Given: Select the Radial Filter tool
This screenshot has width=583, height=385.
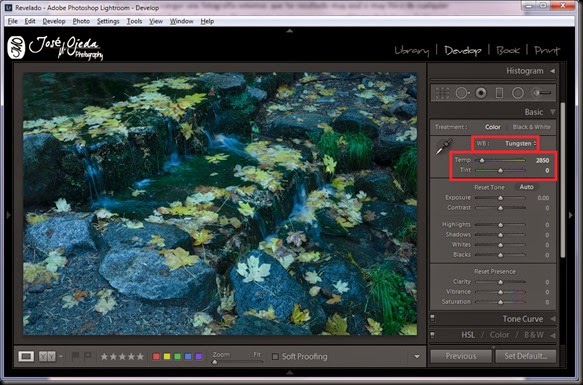Looking at the screenshot, I should click(x=518, y=93).
